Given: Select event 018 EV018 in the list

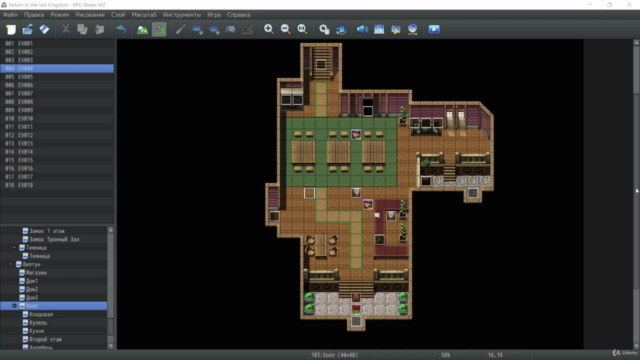Looking at the screenshot, I should pos(57,185).
